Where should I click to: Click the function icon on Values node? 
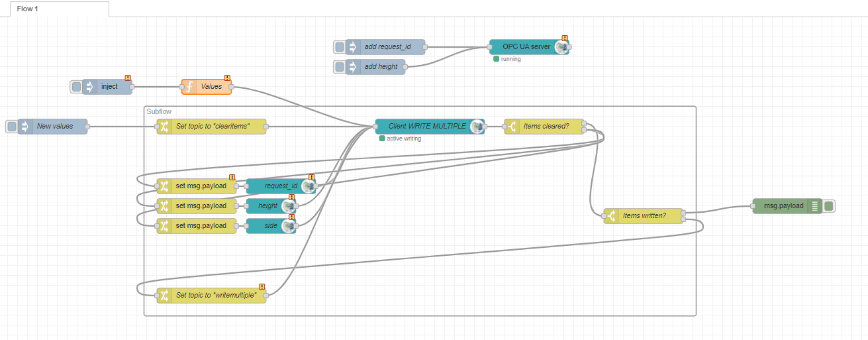(189, 87)
